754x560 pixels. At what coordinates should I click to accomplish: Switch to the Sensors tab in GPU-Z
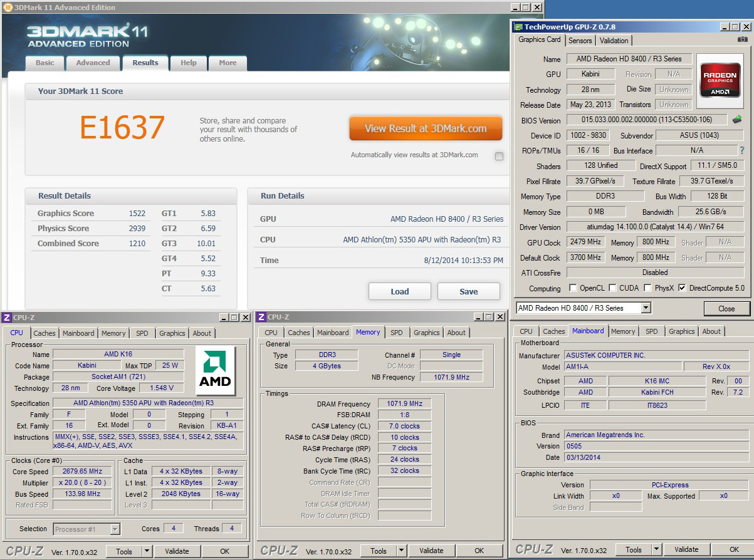(x=580, y=41)
